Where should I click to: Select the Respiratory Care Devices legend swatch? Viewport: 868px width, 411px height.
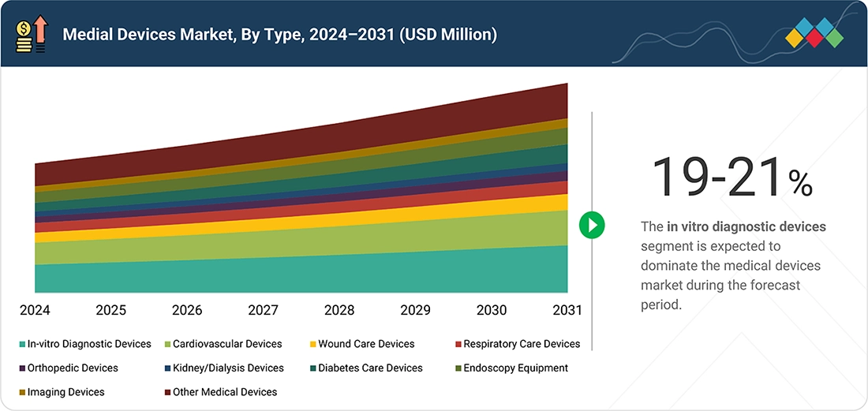tap(458, 344)
